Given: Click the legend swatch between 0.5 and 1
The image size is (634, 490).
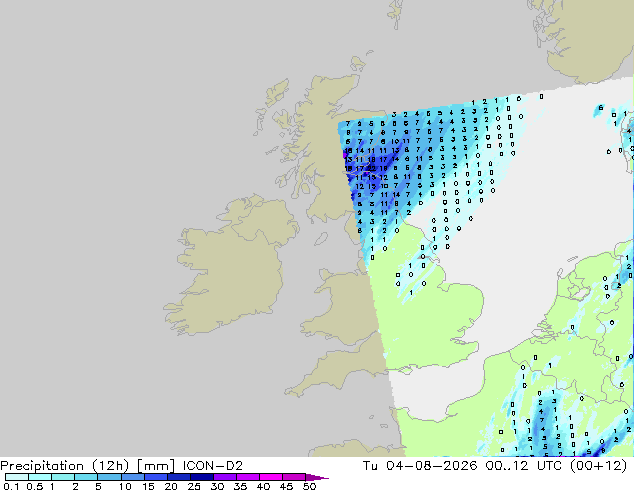Looking at the screenshot, I should (x=40, y=477).
